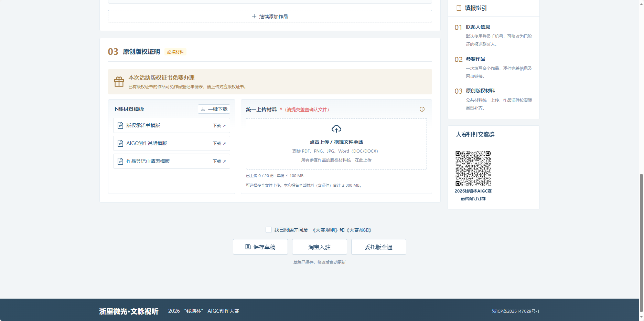The image size is (644, 321).
Task: Download the 版权承诺书模版 file
Action: [x=219, y=125]
